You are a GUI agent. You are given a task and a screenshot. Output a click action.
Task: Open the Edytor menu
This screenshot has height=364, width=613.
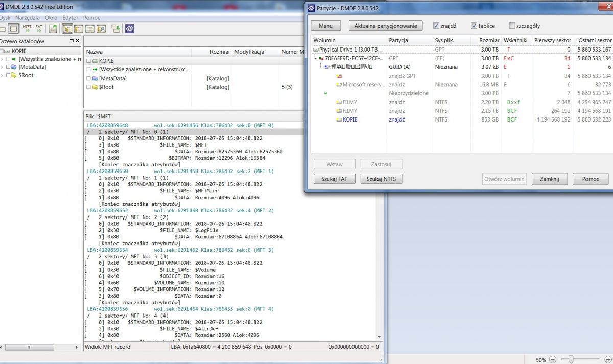tap(70, 17)
